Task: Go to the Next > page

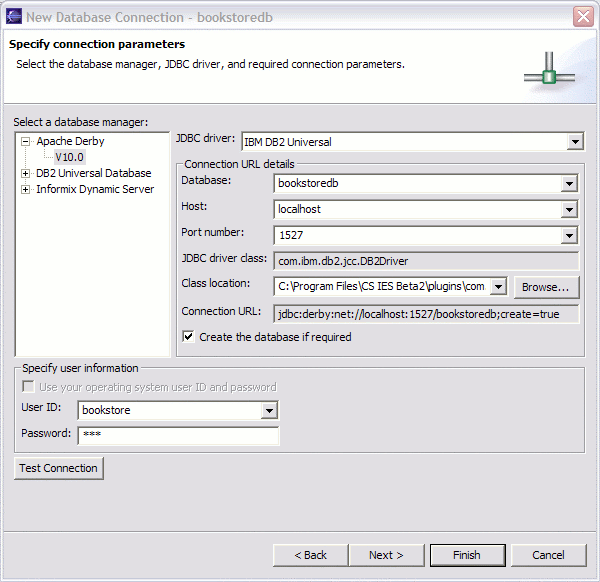Action: 386,555
